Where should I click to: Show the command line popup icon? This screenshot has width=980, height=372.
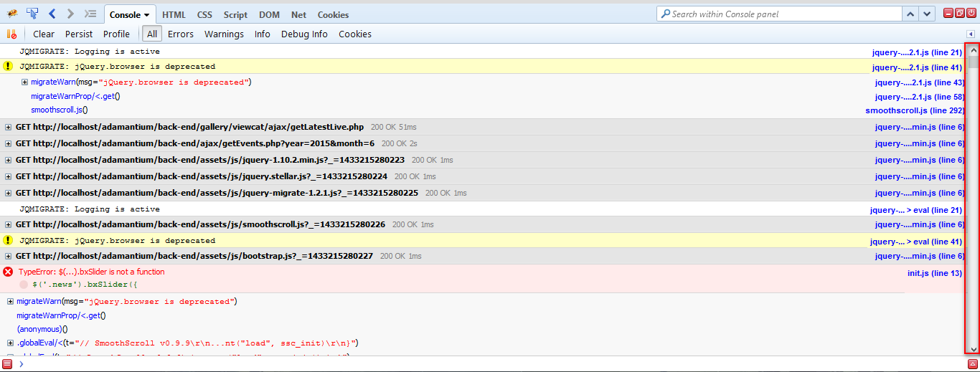point(90,14)
